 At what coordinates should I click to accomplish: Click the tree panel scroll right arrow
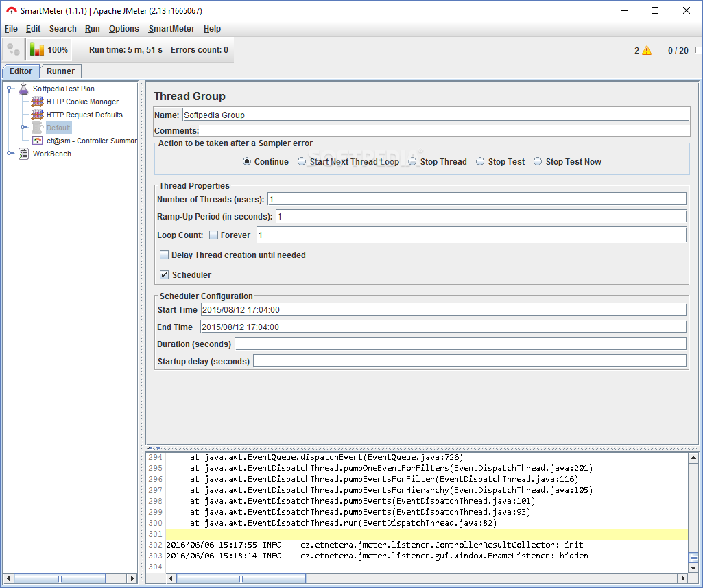click(132, 578)
